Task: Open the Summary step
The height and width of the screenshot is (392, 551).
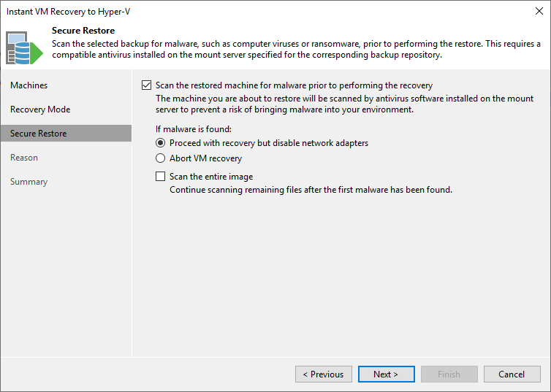Action: (28, 182)
